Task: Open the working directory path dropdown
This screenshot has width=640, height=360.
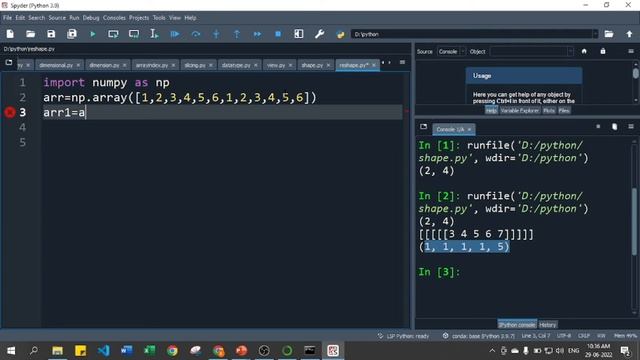Action: pyautogui.click(x=595, y=34)
